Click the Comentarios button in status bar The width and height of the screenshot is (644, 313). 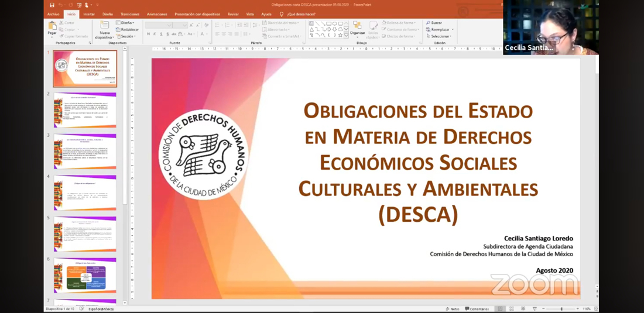click(x=477, y=309)
